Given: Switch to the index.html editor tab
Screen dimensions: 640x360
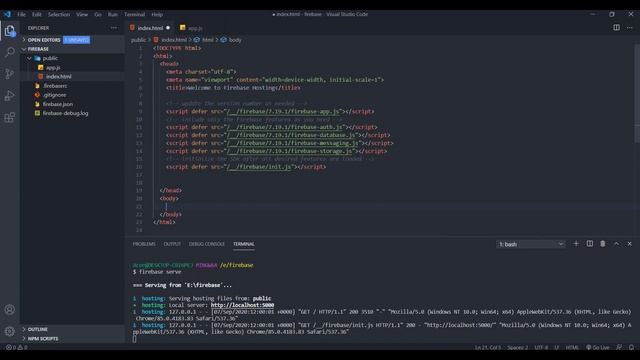Looking at the screenshot, I should [150, 28].
